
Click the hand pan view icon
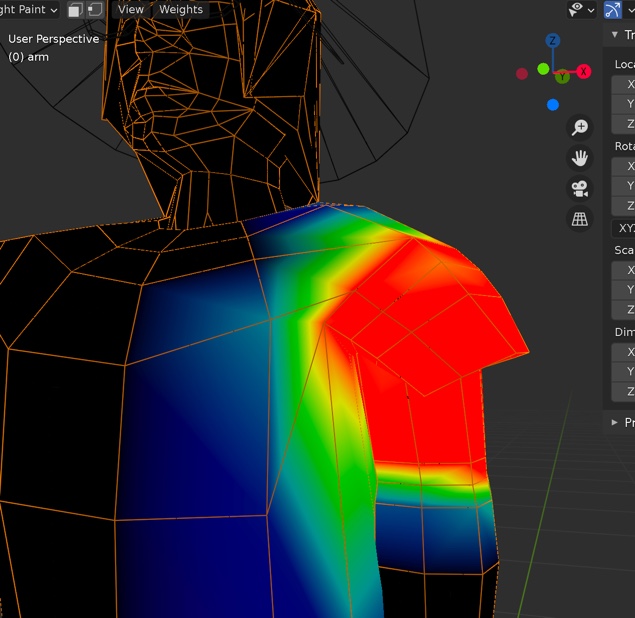579,158
